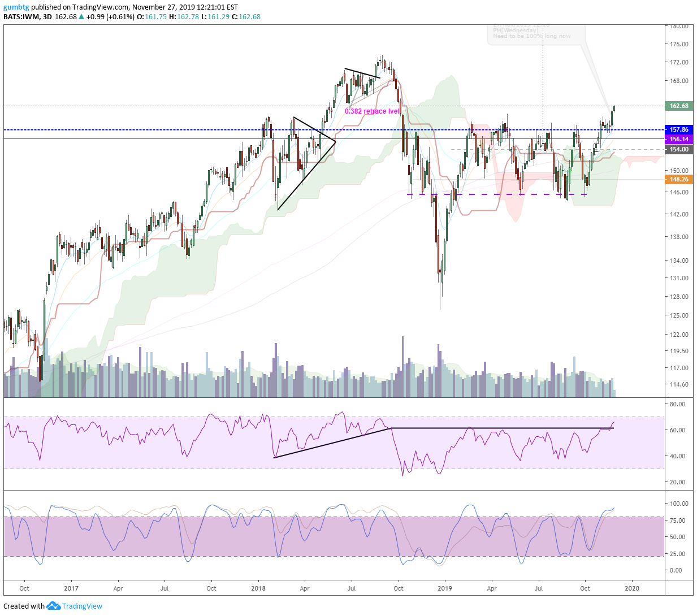
Task: Click the 2020 time axis label
Action: tap(632, 588)
